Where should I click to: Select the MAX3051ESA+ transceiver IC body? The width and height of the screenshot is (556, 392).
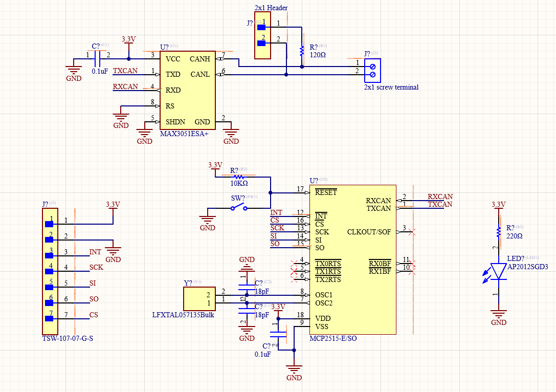188,90
